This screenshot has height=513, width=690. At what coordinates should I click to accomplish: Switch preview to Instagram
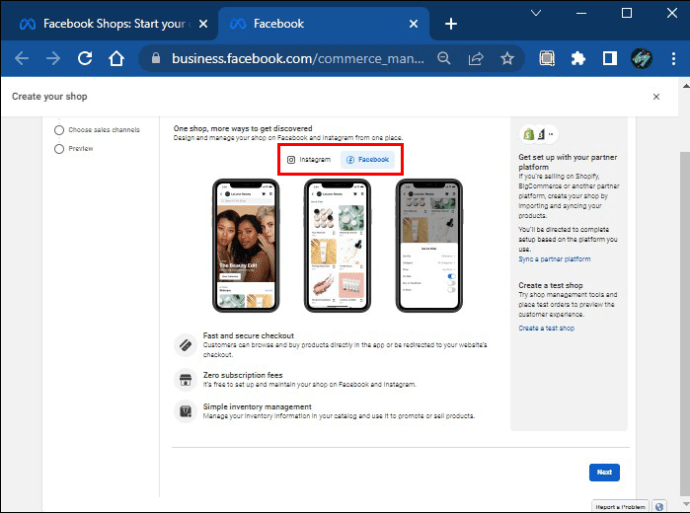click(308, 160)
